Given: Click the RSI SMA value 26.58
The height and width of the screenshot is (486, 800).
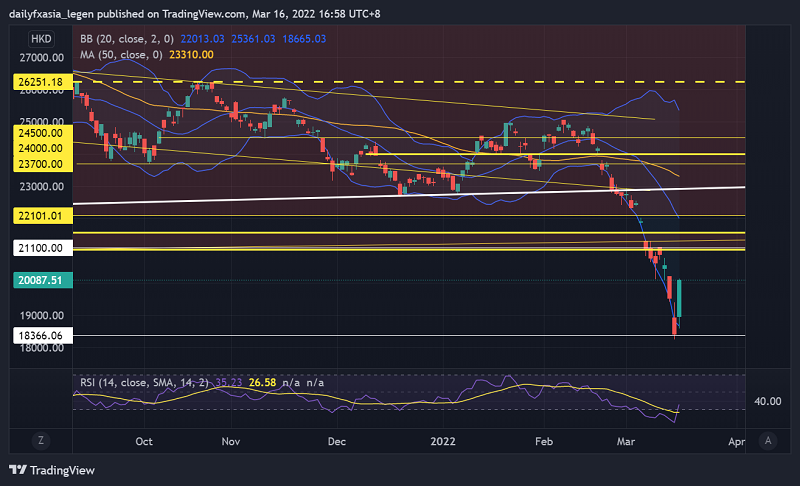Looking at the screenshot, I should coord(262,382).
